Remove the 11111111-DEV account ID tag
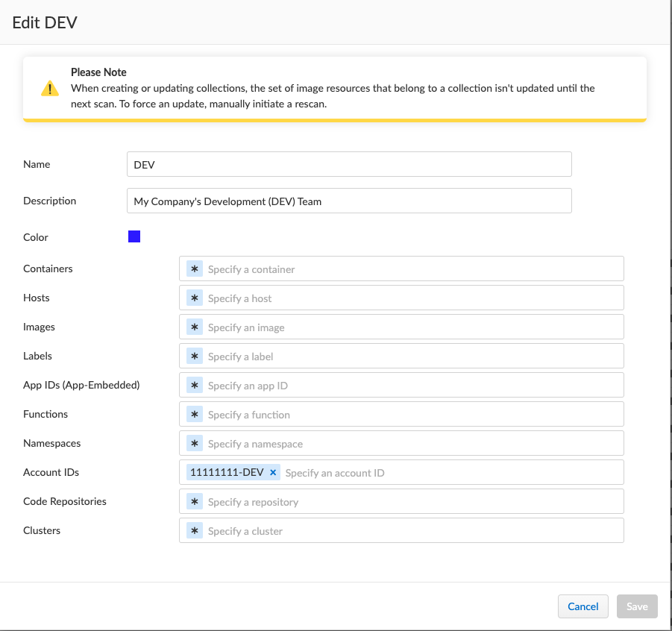This screenshot has height=631, width=672. 273,473
